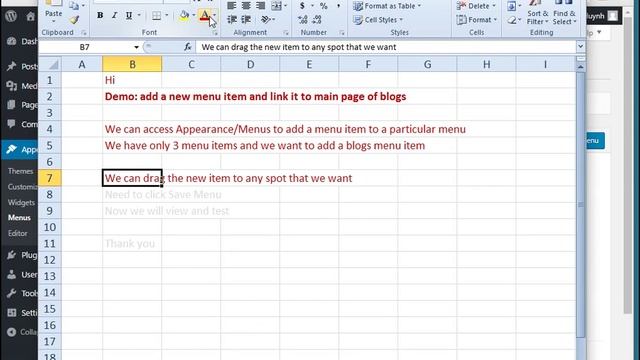The image size is (640, 360).
Task: Open the Name Box dropdown arrow
Action: pyautogui.click(x=136, y=47)
